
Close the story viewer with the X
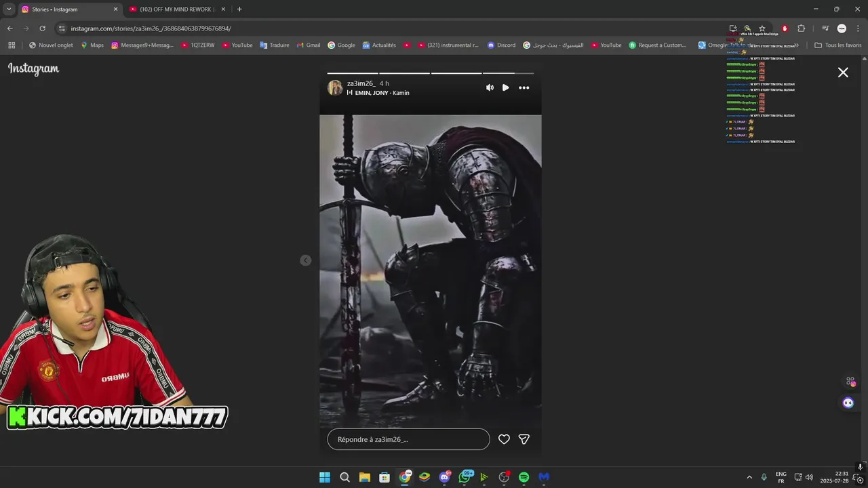pos(843,73)
